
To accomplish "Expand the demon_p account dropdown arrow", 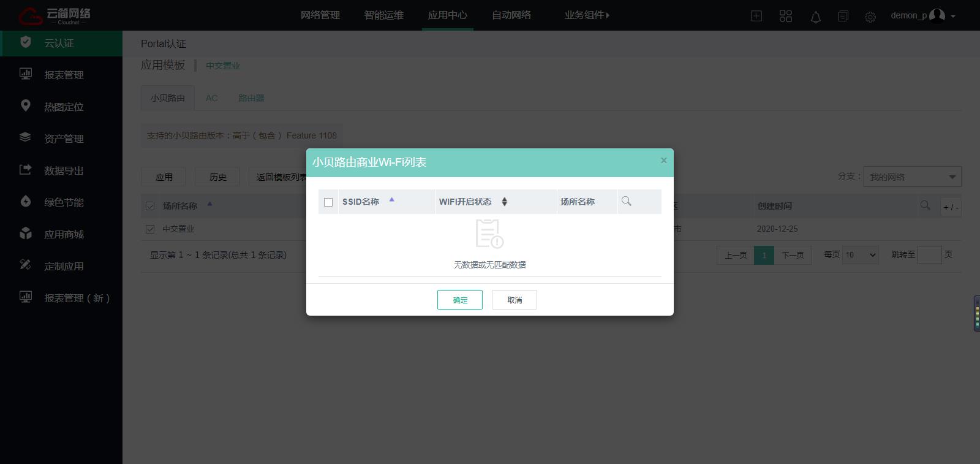I will pos(953,17).
